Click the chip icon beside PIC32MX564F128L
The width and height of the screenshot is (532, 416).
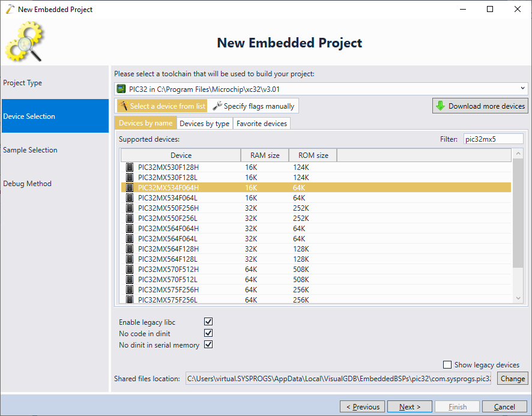pyautogui.click(x=130, y=259)
